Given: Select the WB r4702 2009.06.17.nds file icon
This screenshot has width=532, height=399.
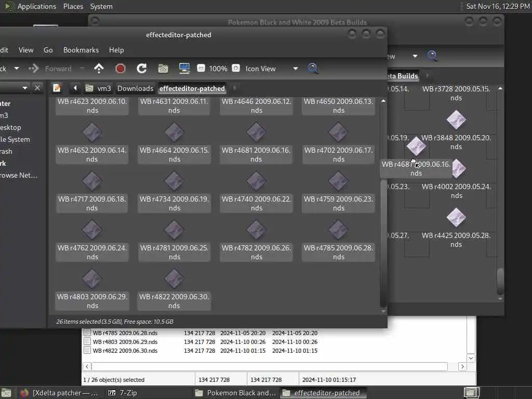Looking at the screenshot, I should click(338, 132).
